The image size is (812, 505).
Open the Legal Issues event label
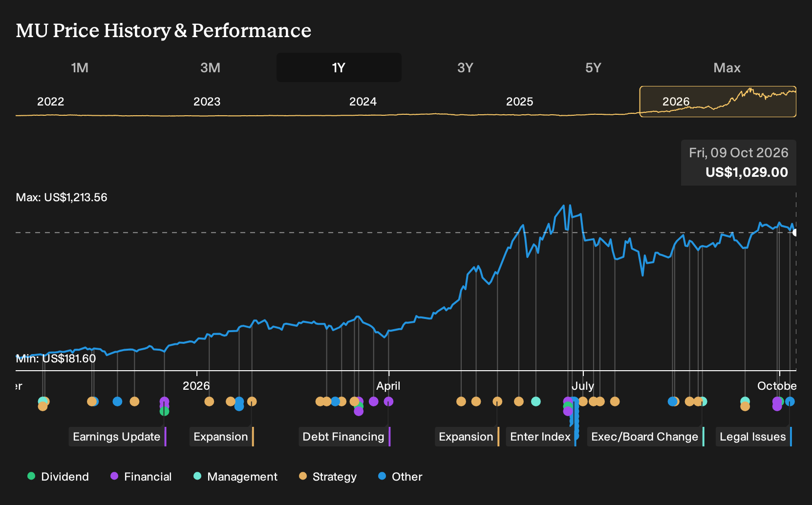click(x=754, y=437)
